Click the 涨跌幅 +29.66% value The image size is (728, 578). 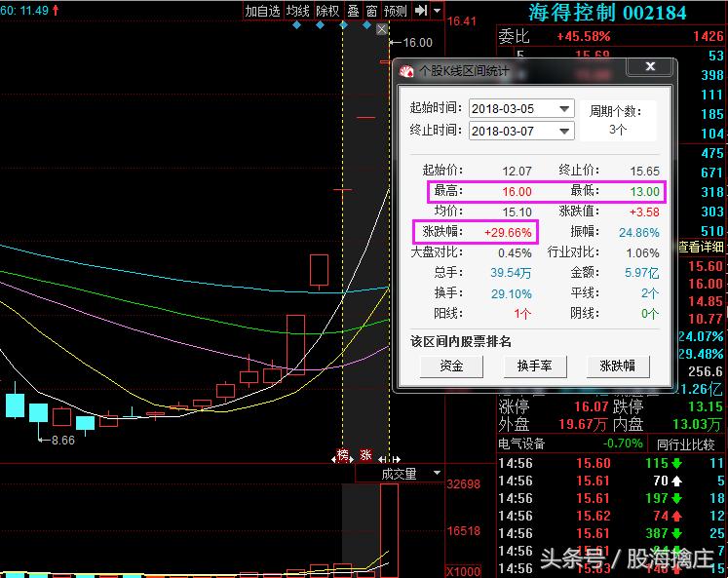coord(508,233)
